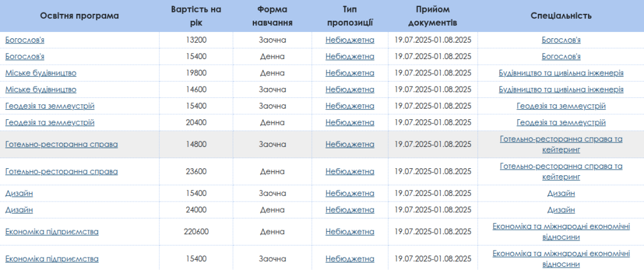Open Готельно-ресторанна справа та кейтеринг specialty, Денна row
Screen dimensions: 644x270
561,171
